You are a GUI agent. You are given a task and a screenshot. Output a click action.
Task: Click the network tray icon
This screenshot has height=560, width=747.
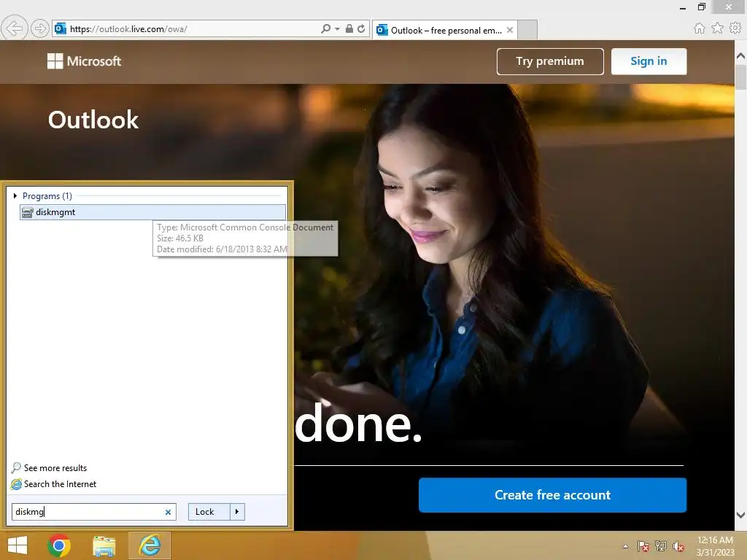[x=661, y=546]
